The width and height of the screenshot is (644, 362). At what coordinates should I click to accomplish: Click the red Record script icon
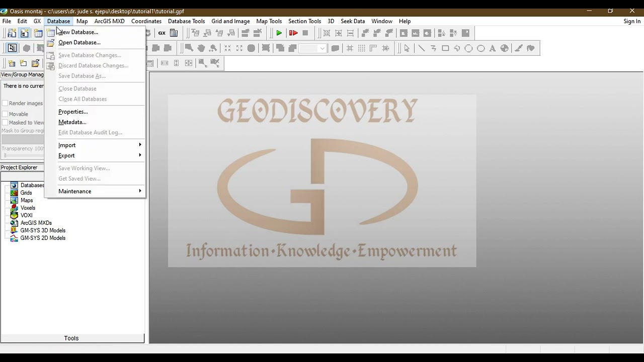293,33
